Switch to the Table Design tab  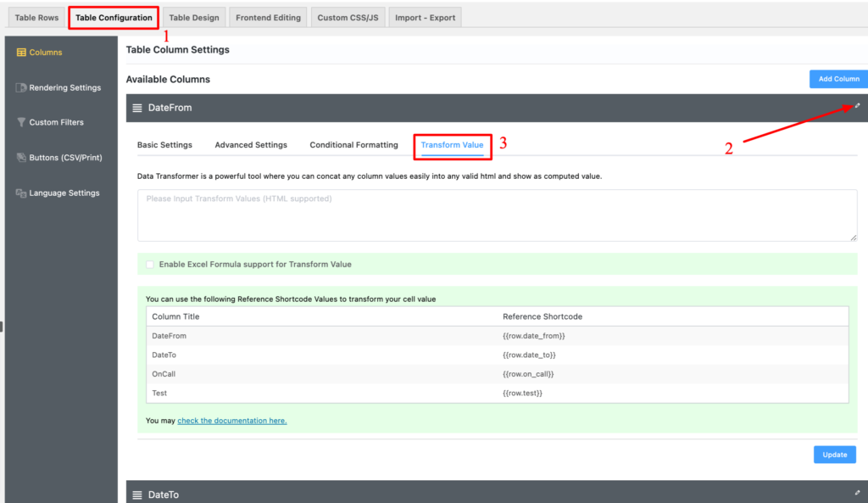pos(193,18)
